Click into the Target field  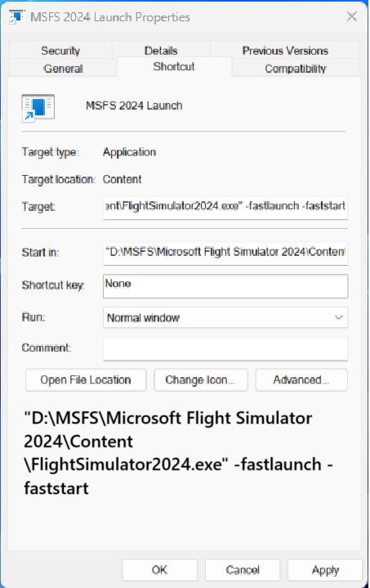tap(225, 207)
